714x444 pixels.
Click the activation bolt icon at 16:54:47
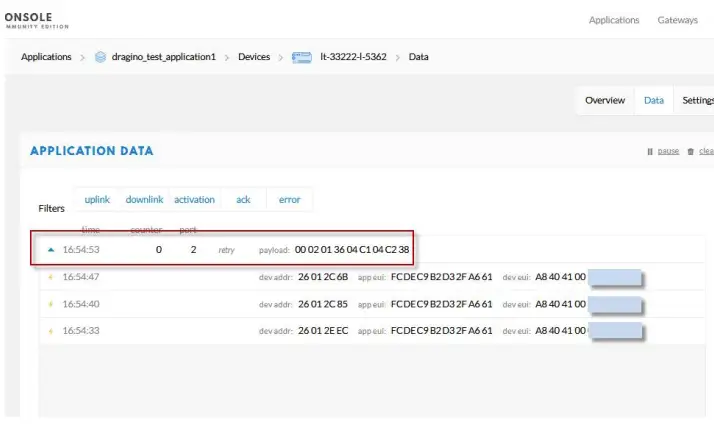pos(51,277)
